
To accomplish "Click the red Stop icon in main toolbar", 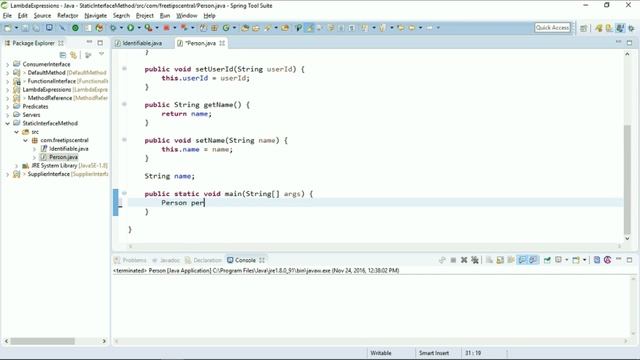I will (x=166, y=28).
